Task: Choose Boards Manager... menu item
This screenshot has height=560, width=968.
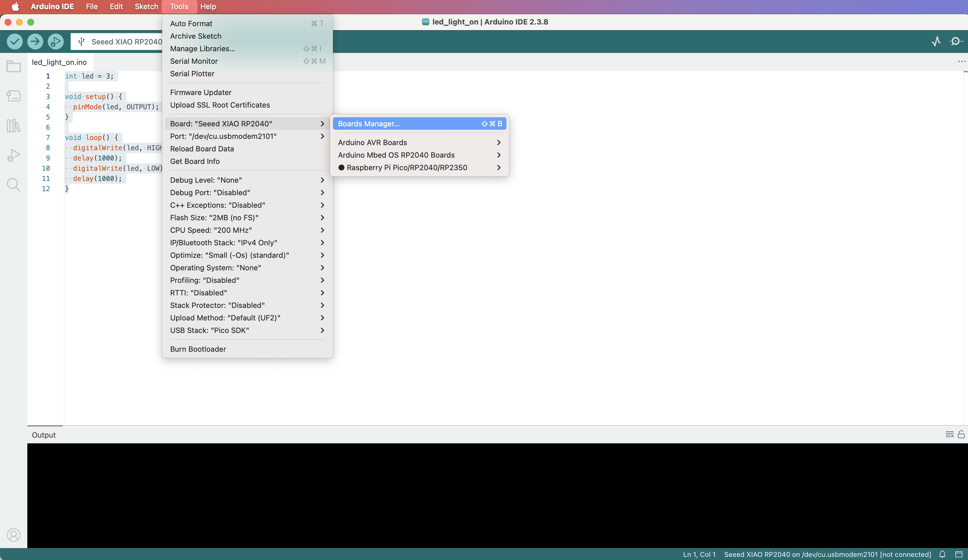Action: [368, 124]
